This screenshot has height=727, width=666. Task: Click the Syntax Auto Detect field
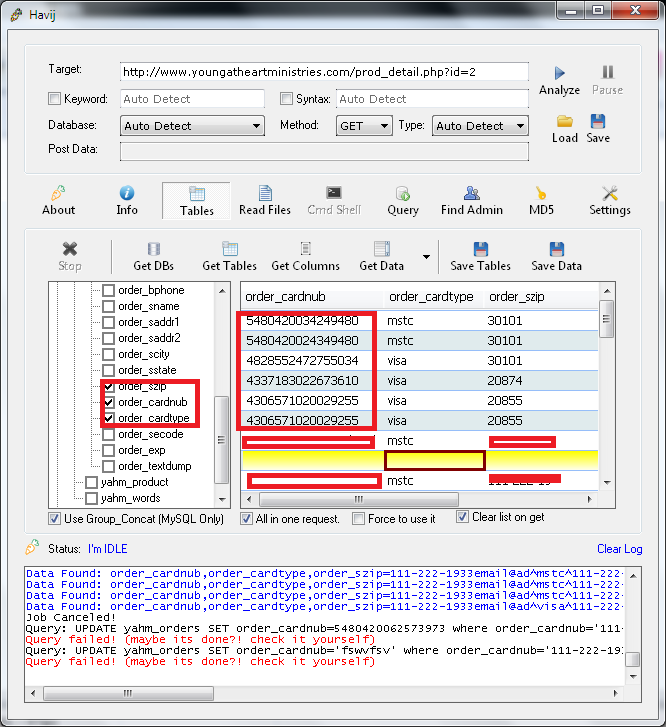pyautogui.click(x=432, y=99)
